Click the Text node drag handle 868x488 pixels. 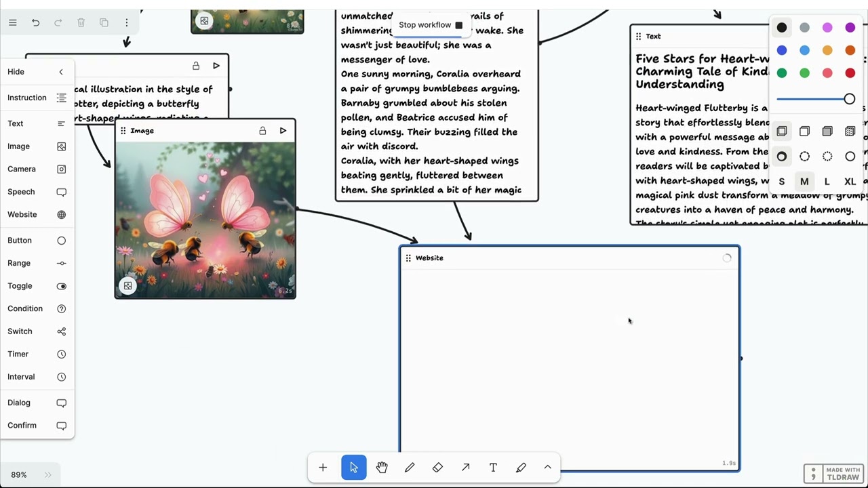[x=638, y=37]
